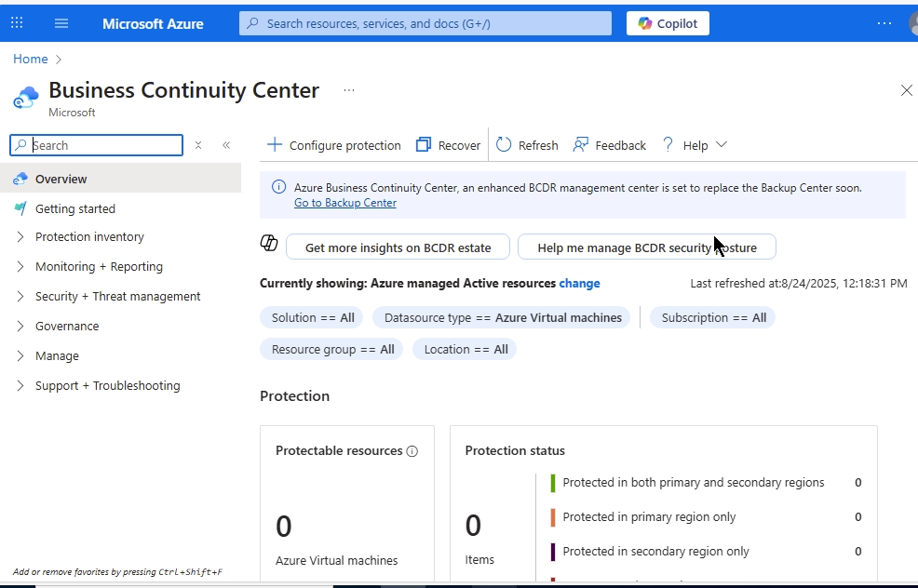Collapse the sidebar navigation menu
The height and width of the screenshot is (588, 918).
226,145
